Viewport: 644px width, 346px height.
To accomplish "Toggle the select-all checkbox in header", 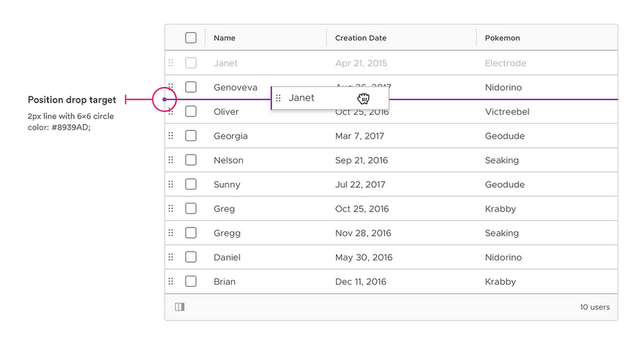I will coord(190,38).
